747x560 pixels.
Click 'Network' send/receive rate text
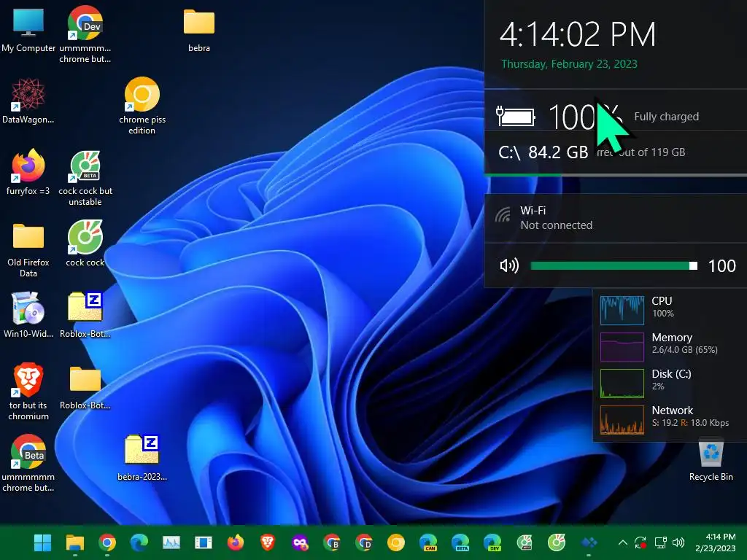tap(690, 422)
